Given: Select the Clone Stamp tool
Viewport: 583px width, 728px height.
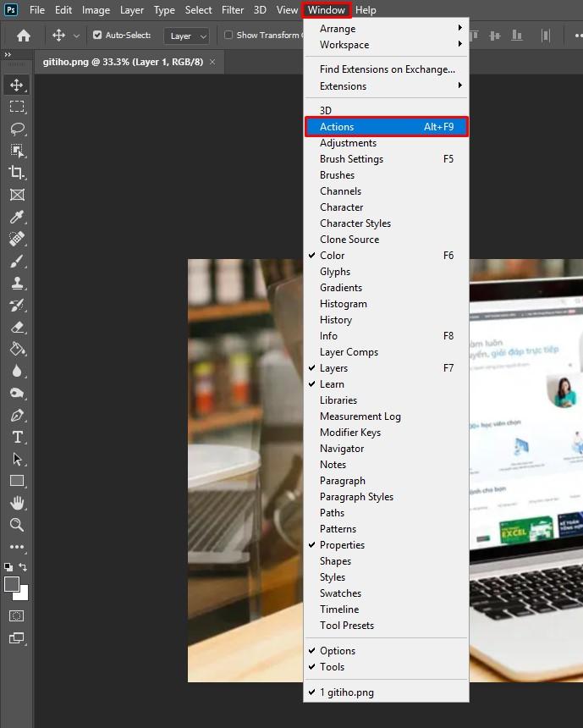Looking at the screenshot, I should coord(17,283).
